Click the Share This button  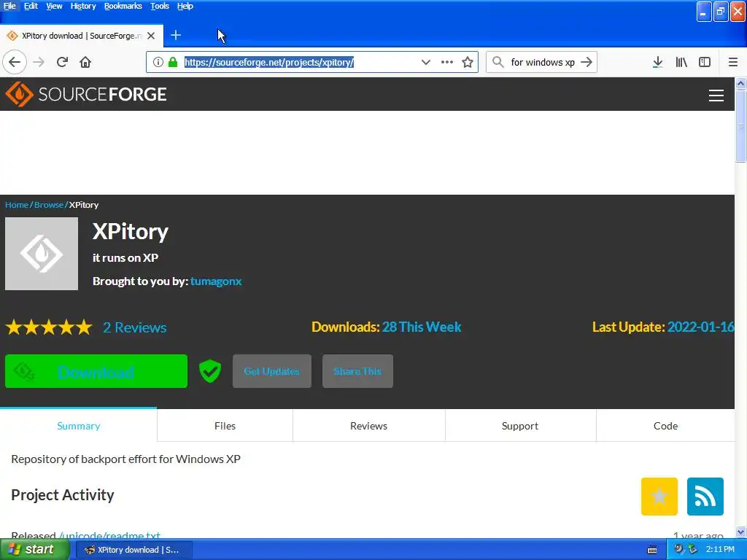click(357, 371)
